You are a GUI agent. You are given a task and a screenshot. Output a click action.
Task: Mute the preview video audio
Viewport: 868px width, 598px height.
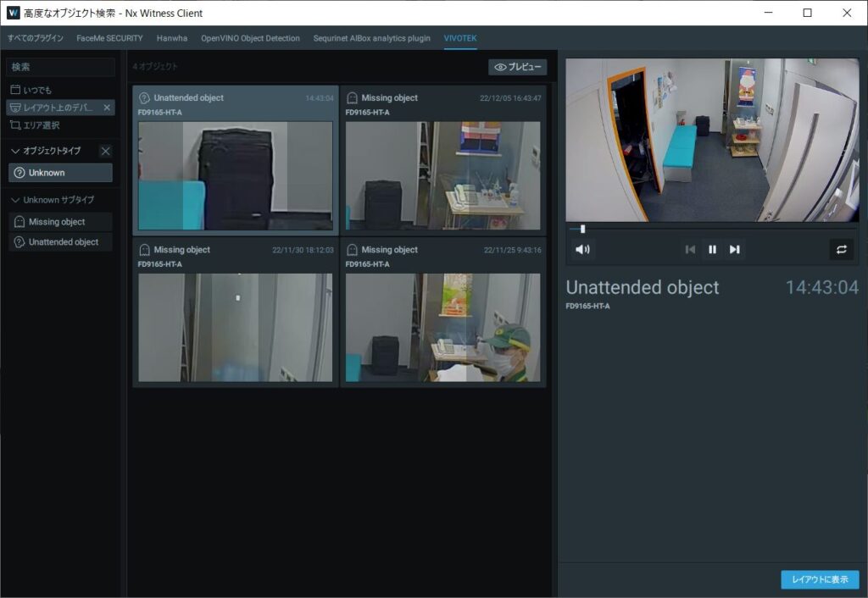tap(581, 249)
